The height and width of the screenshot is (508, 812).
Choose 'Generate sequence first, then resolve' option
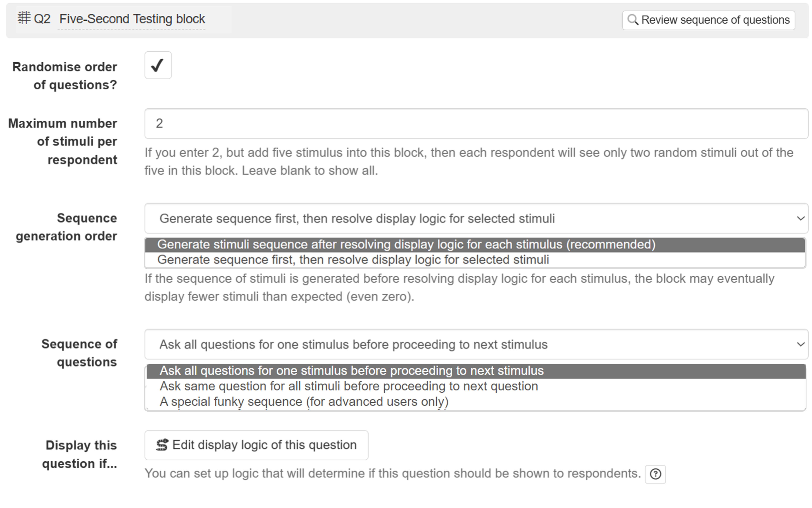click(353, 260)
